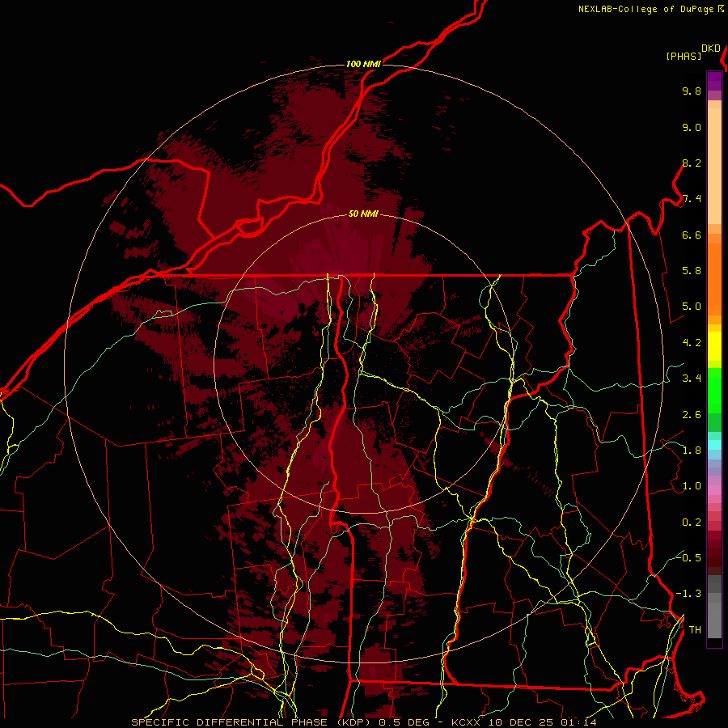The width and height of the screenshot is (728, 728).
Task: Click the 6.6 value on the scale
Action: click(x=692, y=235)
